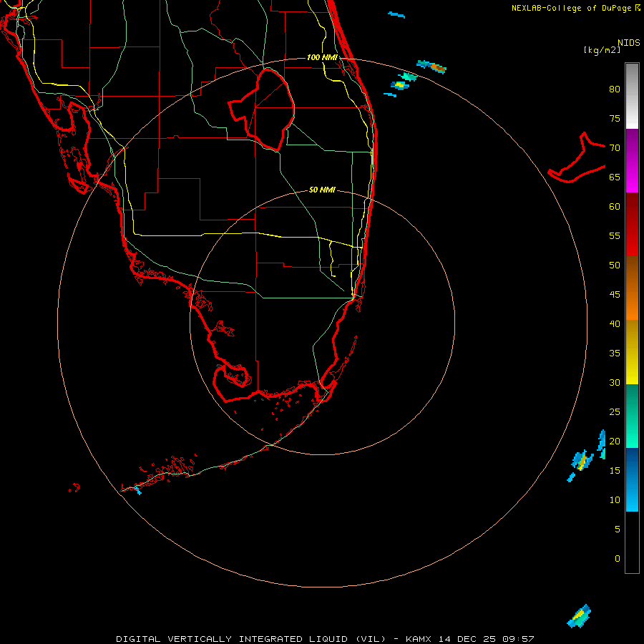Click the 10 value on color scale
Viewport: 644px width, 644px height.
[x=615, y=500]
